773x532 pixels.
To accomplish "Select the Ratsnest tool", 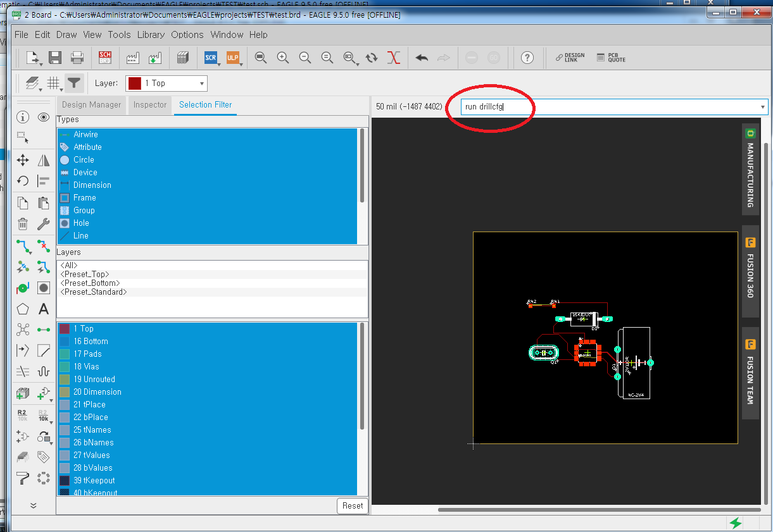I will 23,330.
